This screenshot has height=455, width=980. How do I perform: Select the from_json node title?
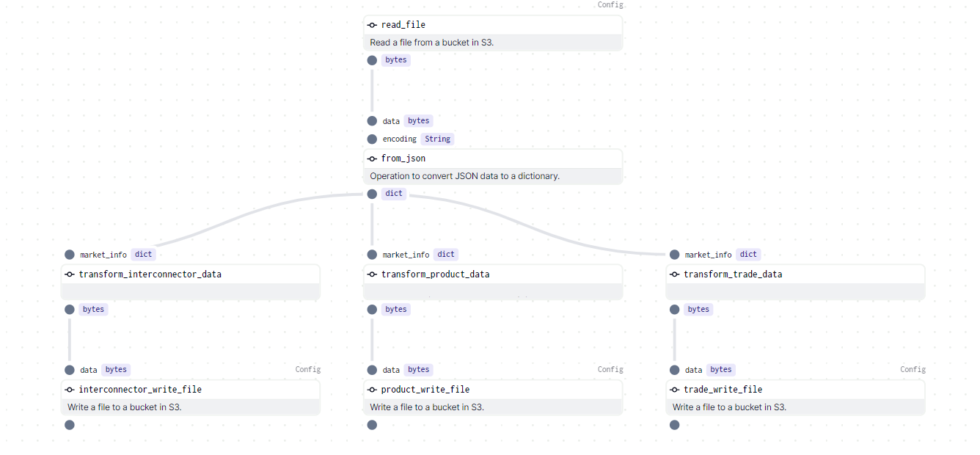403,158
